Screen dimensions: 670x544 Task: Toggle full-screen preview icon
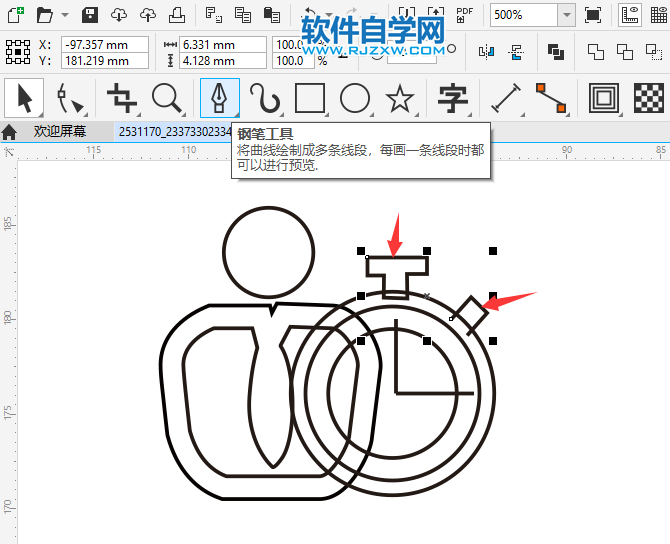coord(593,15)
